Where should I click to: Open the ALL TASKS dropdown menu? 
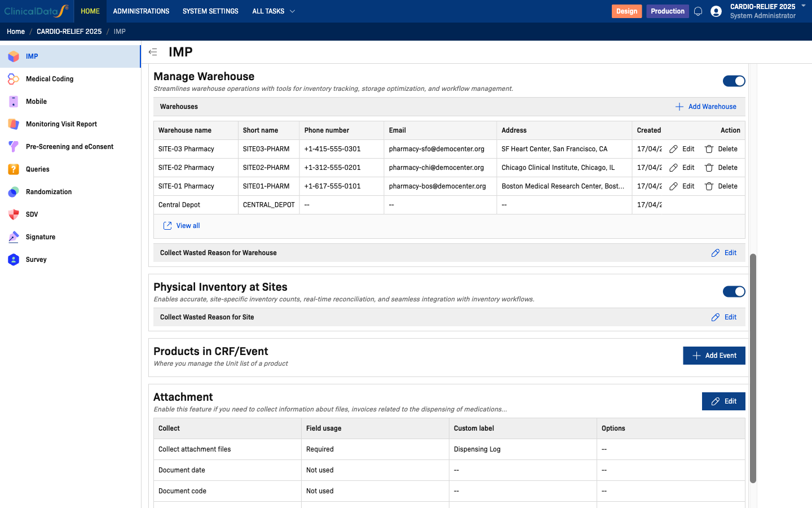coord(273,11)
